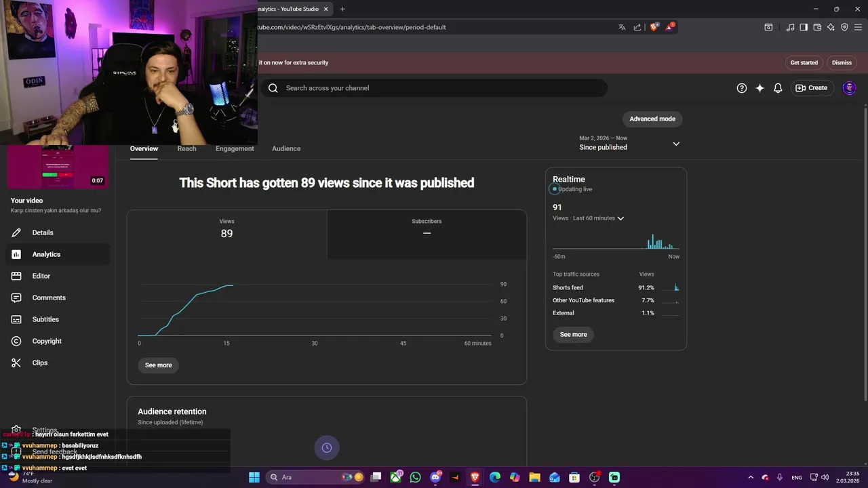Click the Advanced mode button
Image resolution: width=868 pixels, height=488 pixels.
pyautogui.click(x=652, y=119)
